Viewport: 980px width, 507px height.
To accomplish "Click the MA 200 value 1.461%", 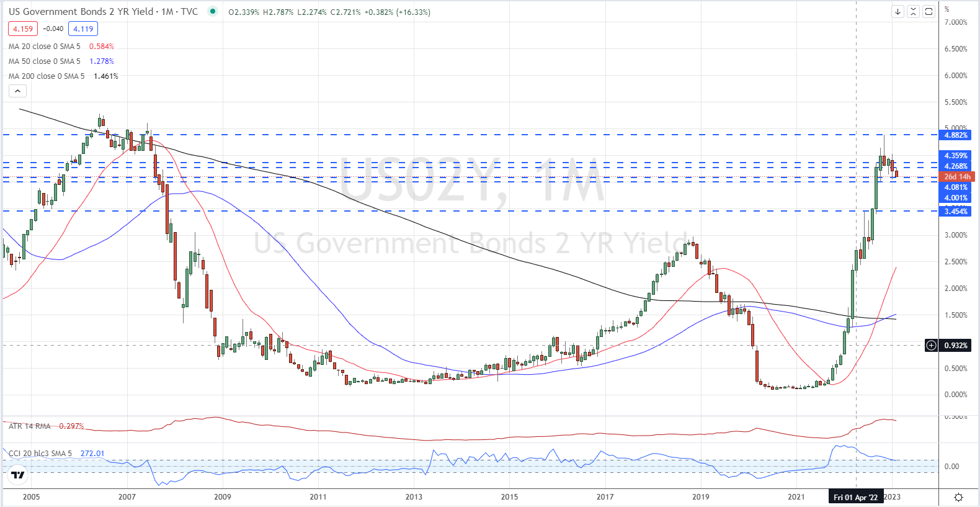I will [x=106, y=76].
